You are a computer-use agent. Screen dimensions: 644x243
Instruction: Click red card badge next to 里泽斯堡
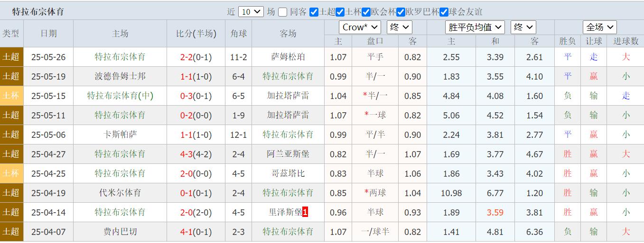pos(305,212)
